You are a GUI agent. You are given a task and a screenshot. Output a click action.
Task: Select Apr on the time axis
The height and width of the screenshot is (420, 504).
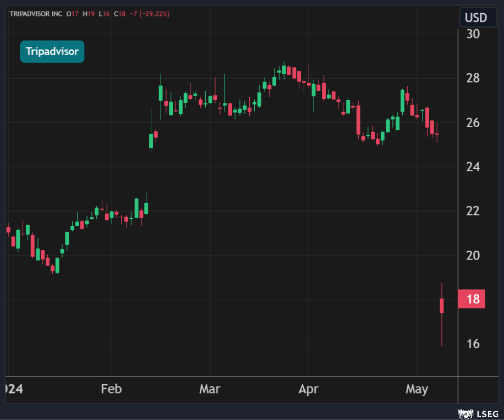(308, 389)
